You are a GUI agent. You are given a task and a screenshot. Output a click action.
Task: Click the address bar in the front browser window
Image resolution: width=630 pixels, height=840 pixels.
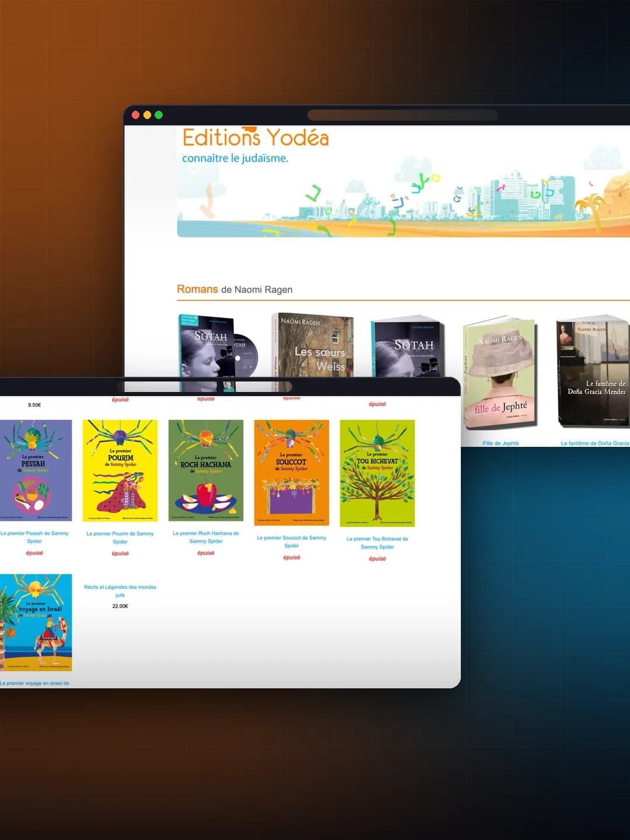tap(204, 386)
